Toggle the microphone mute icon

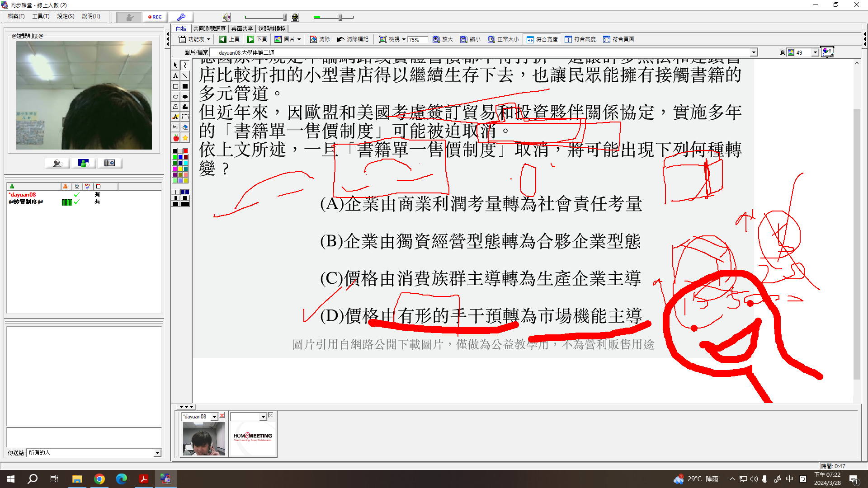295,17
